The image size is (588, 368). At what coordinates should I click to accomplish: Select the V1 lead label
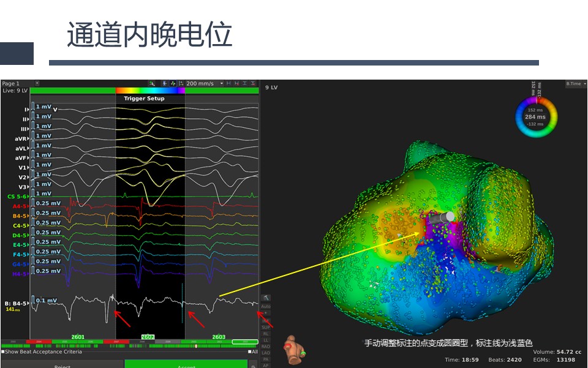click(23, 168)
